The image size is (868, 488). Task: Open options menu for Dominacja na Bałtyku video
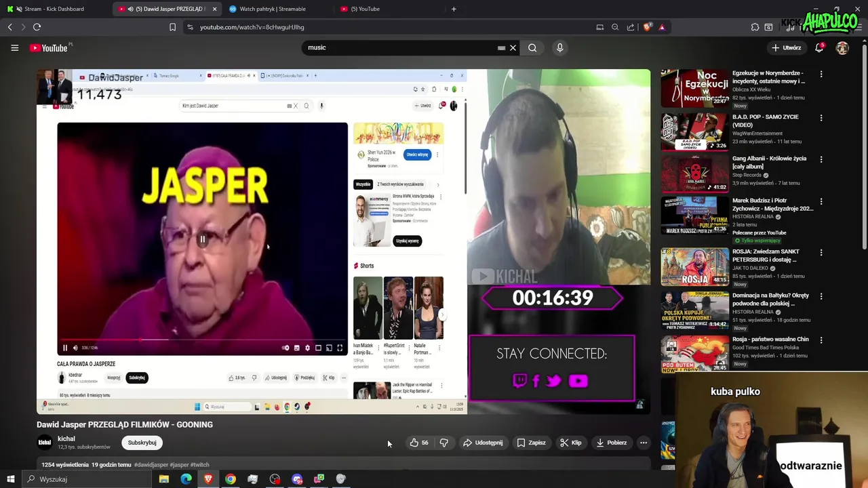click(821, 296)
